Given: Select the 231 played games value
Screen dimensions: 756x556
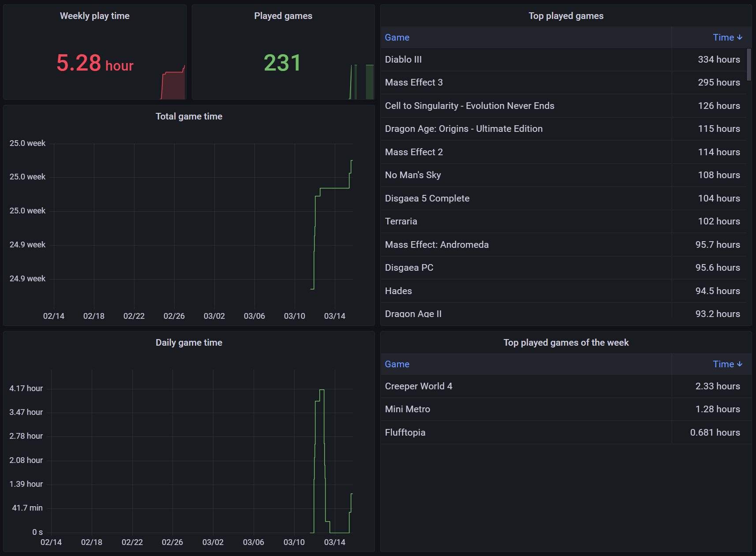Looking at the screenshot, I should pyautogui.click(x=282, y=63).
